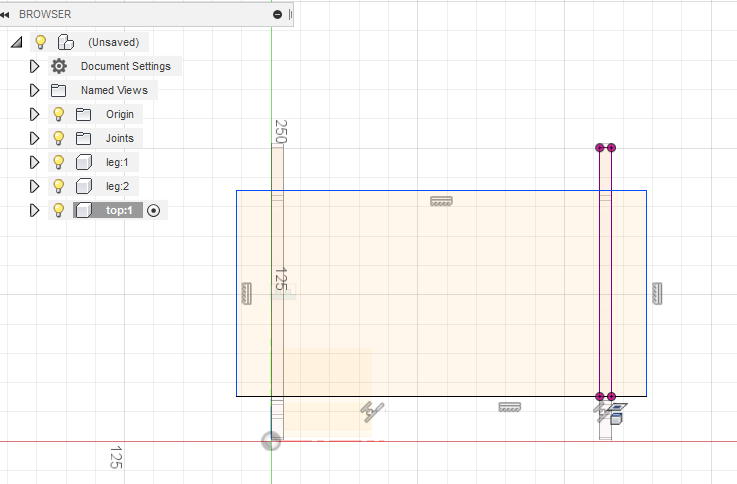Select the highlighted top:1 label
The height and width of the screenshot is (484, 737).
click(119, 210)
